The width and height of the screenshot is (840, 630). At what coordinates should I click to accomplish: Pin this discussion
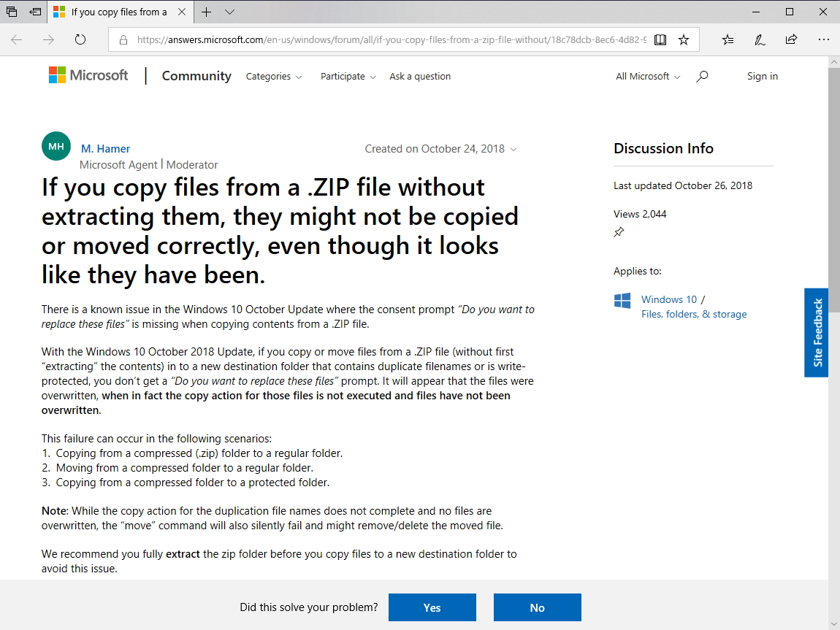click(x=619, y=232)
